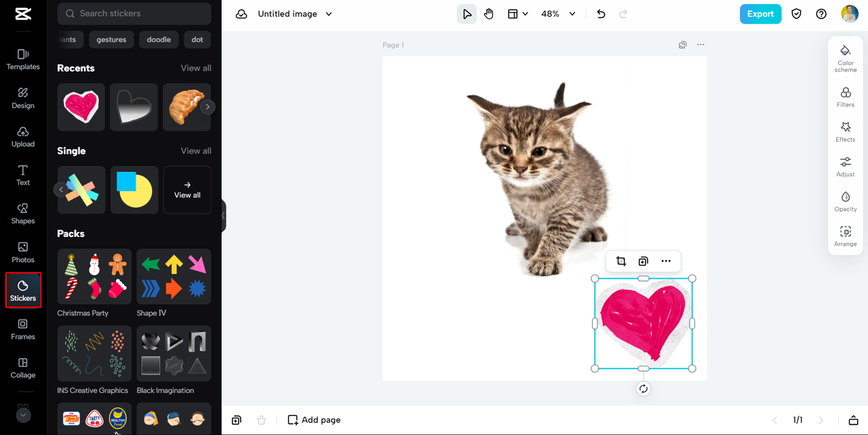Open the Effects panel
Viewport: 868px width, 435px height.
[x=846, y=132]
